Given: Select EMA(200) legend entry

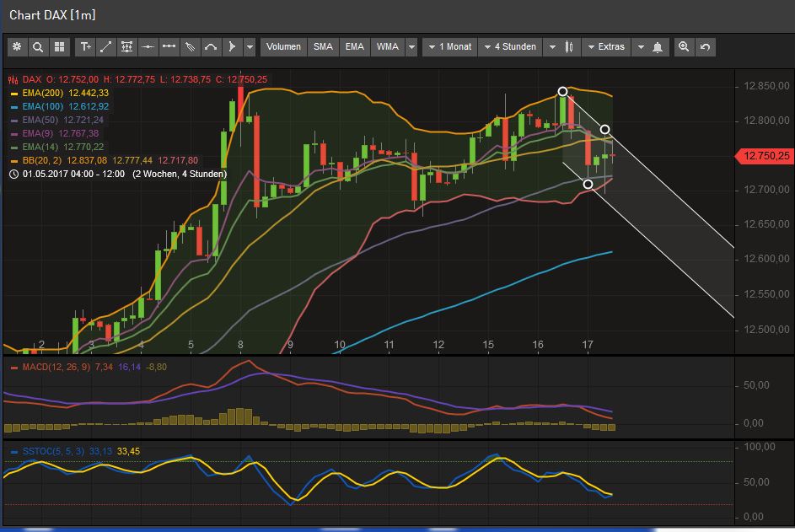Looking at the screenshot, I should click(x=59, y=93).
